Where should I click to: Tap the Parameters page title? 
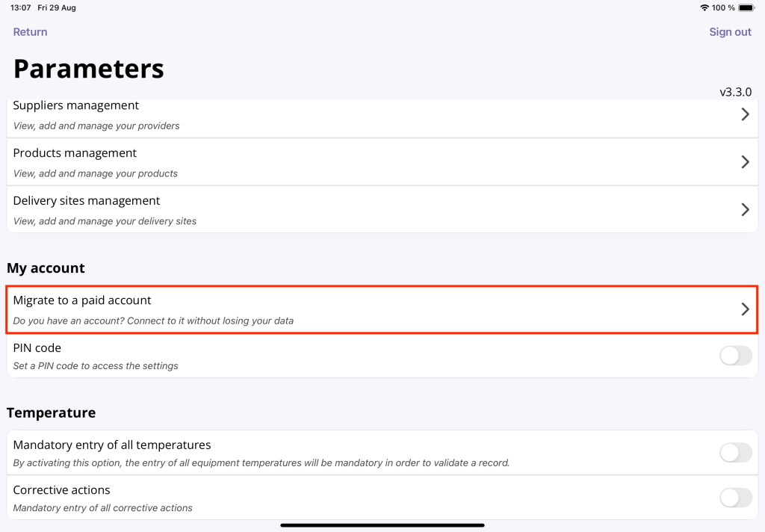pyautogui.click(x=89, y=69)
